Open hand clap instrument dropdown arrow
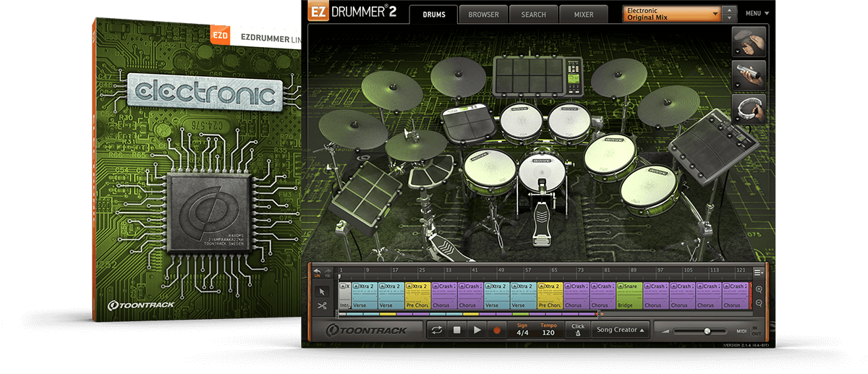Screen dimensions: 868x374 (738, 53)
